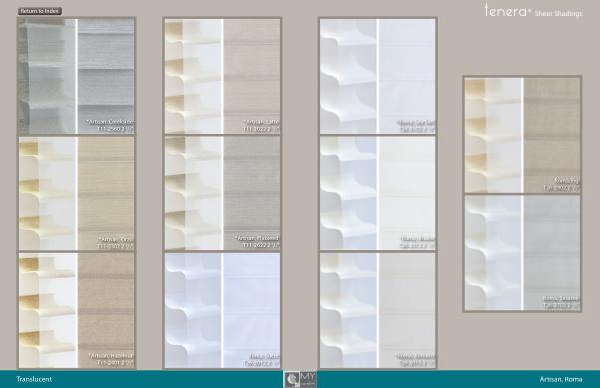Open the Artisan Hazelnut shade photo
Image resolution: width=600 pixels, height=388 pixels.
pos(47,310)
